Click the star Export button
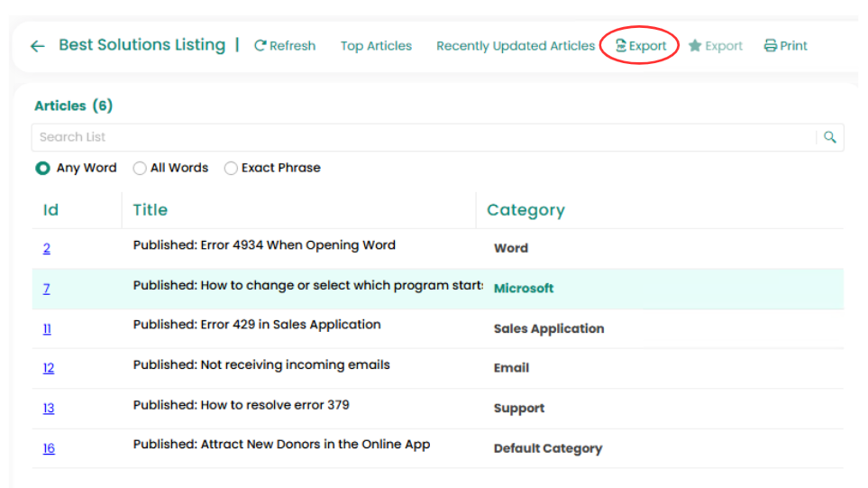Screen dimensions: 868x488 point(716,46)
